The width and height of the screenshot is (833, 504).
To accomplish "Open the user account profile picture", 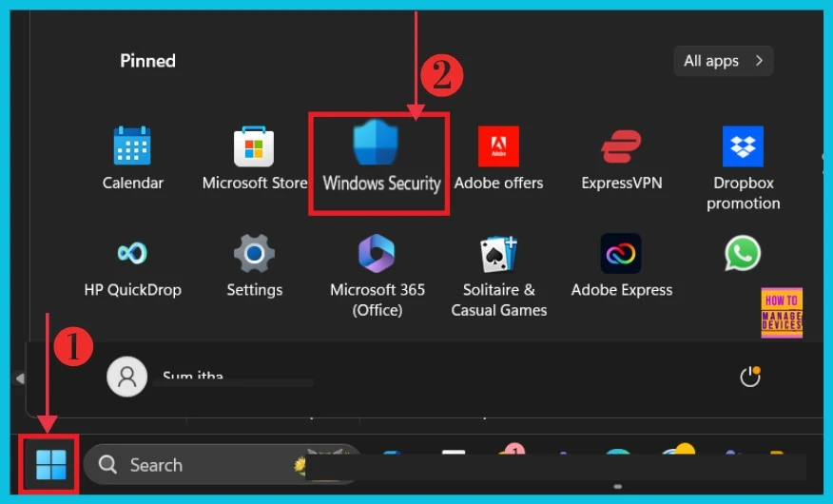I will point(127,377).
